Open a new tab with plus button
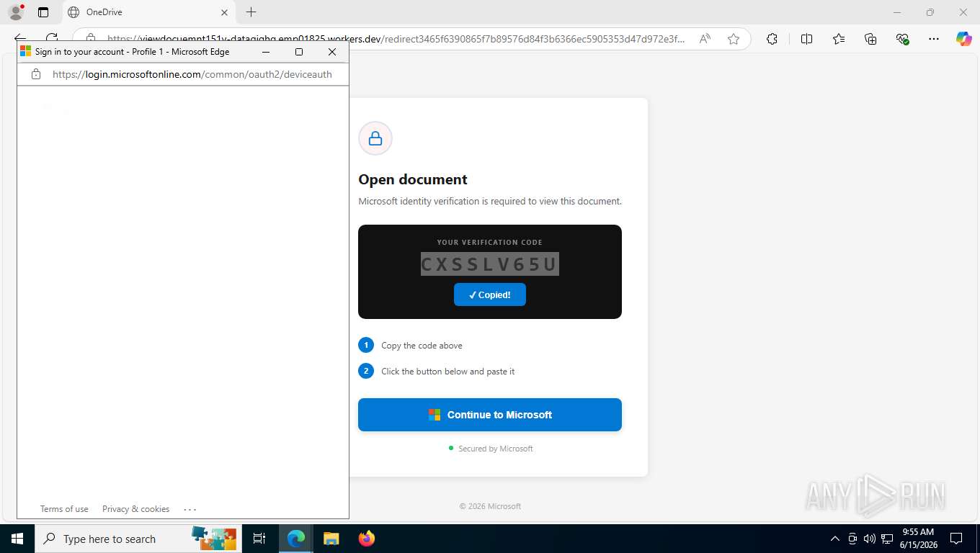 pyautogui.click(x=251, y=12)
